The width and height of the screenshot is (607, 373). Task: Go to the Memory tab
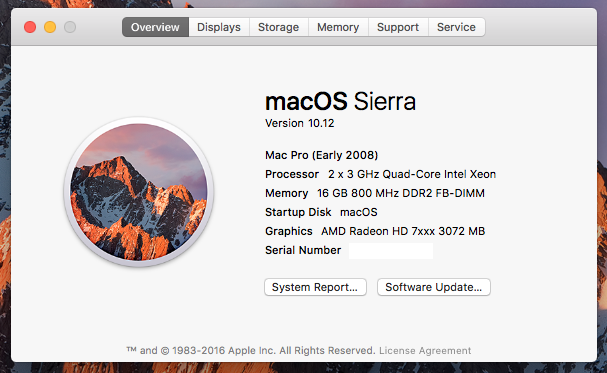pos(338,27)
